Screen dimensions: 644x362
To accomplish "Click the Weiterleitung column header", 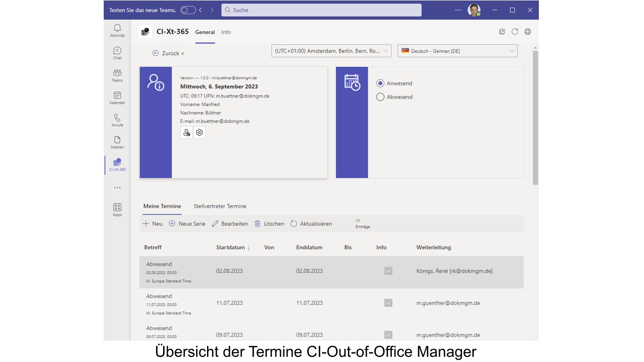I will point(434,247).
